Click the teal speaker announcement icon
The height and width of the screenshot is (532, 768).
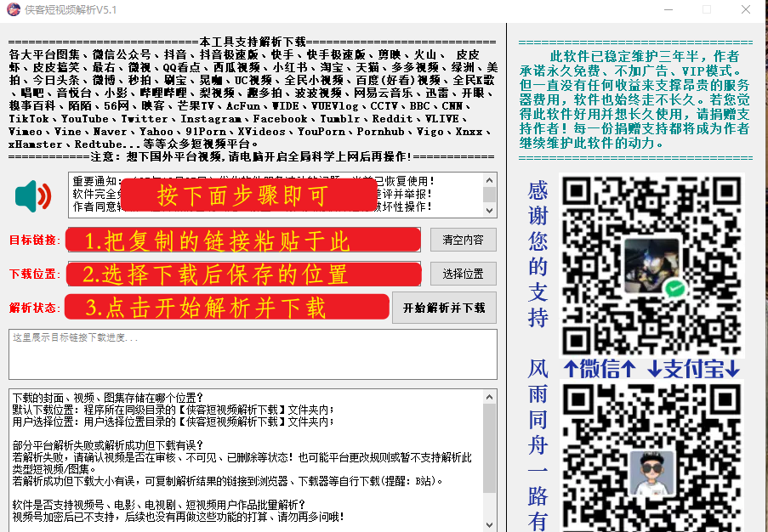coord(33,196)
